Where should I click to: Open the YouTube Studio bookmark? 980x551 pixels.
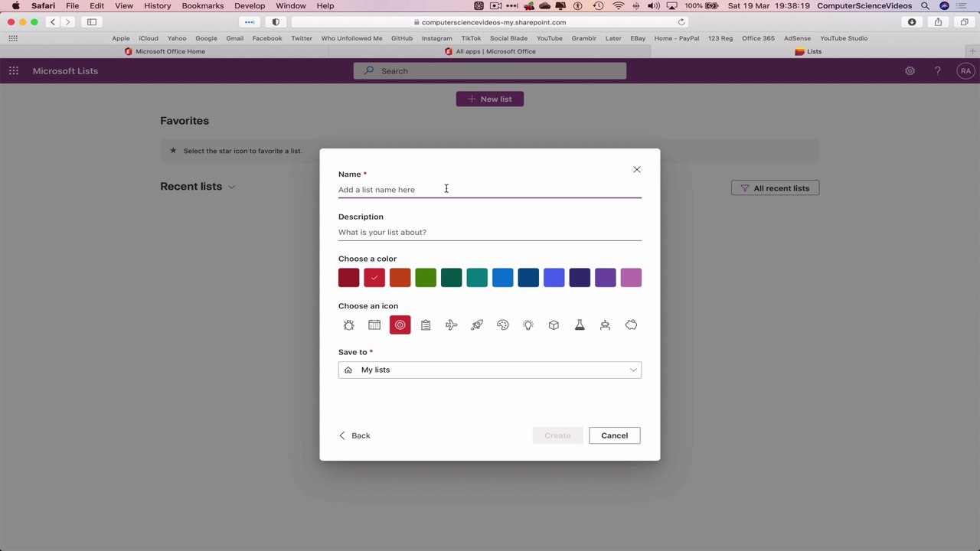click(x=844, y=38)
